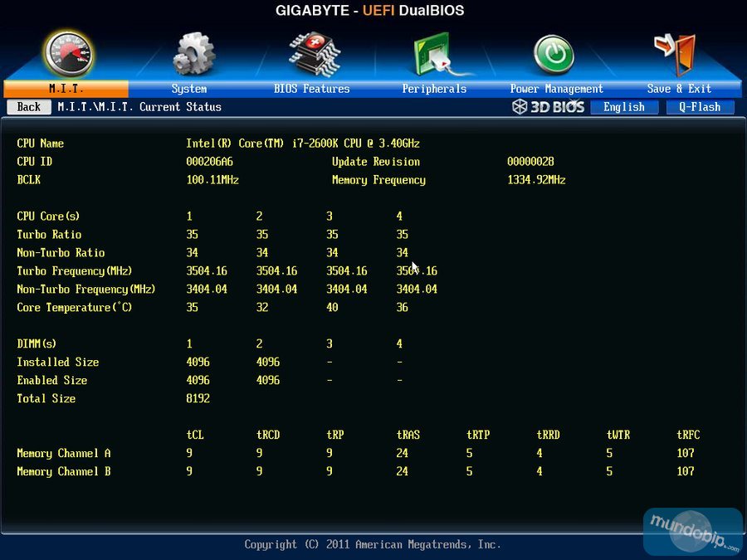Screen dimensions: 747x560
Task: Select Memory Channel B tRAS value 24
Action: 402,471
